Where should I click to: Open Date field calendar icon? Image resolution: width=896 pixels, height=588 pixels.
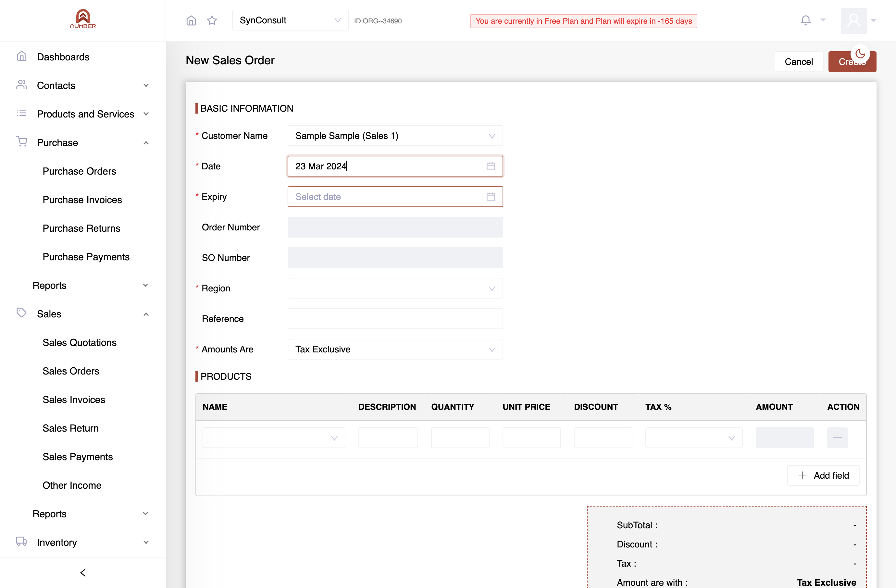[491, 166]
